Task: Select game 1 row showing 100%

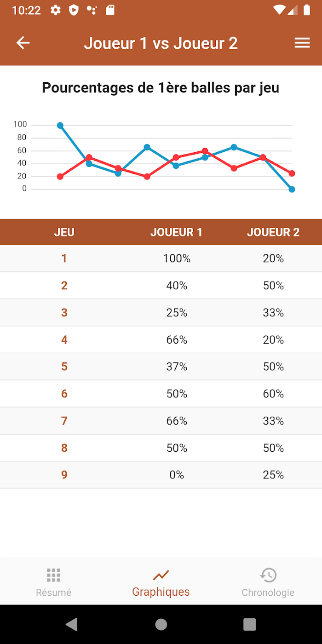Action: coord(161,259)
